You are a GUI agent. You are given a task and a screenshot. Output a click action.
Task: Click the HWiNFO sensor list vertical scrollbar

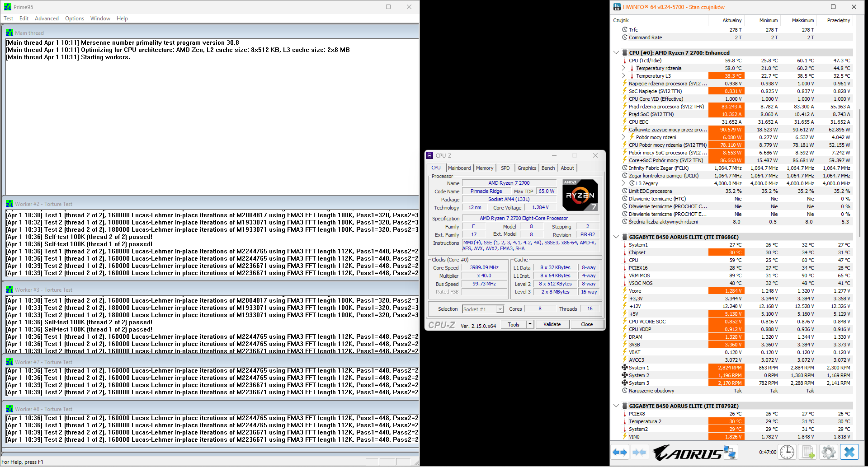[860, 172]
